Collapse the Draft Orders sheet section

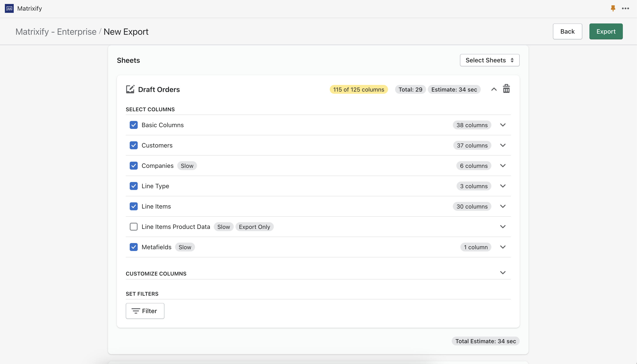coord(494,89)
